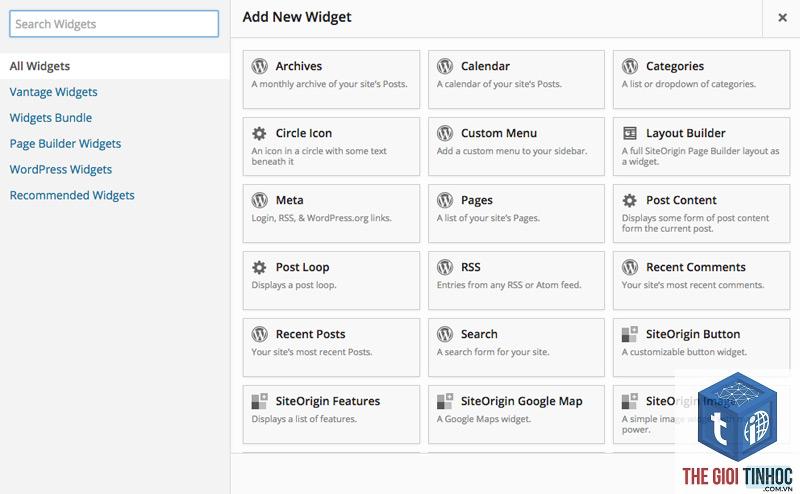Click the WordPress icon on Categories widget

pyautogui.click(x=630, y=66)
